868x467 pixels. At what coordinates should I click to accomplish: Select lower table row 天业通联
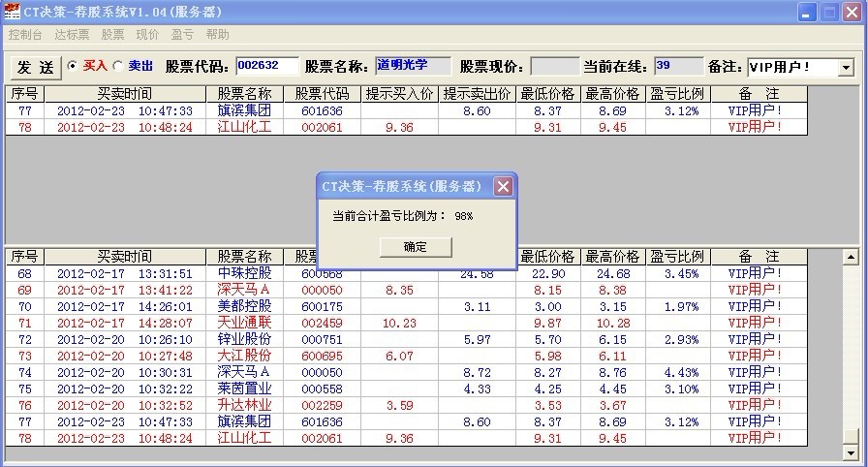406,324
